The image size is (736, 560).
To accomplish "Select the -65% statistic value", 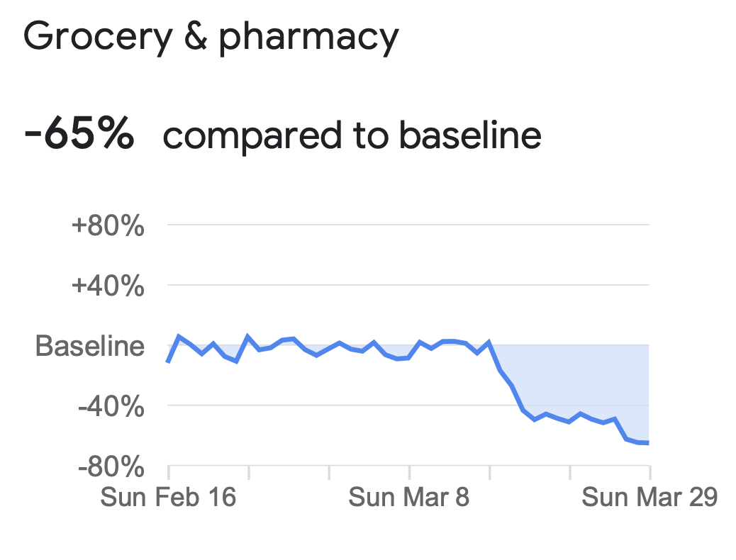I will tap(79, 134).
